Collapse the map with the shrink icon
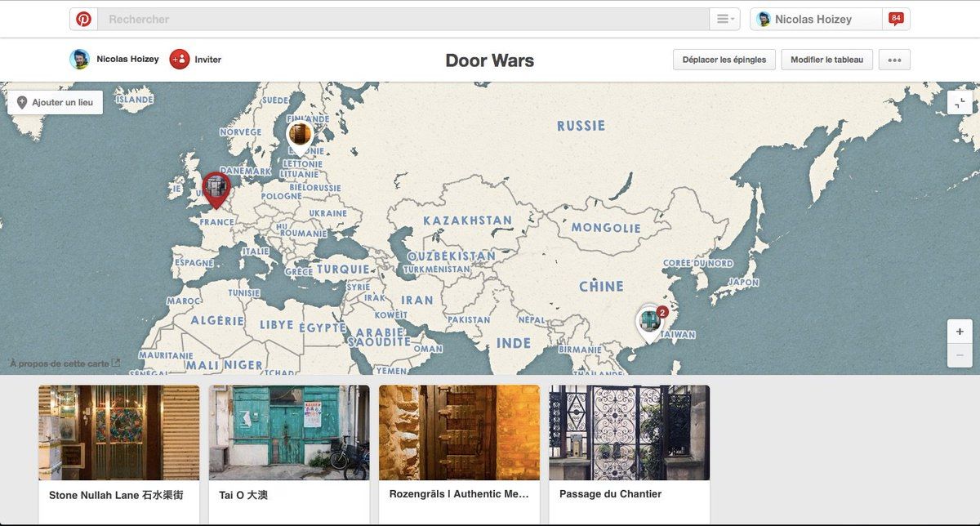This screenshot has width=980, height=526. pyautogui.click(x=960, y=102)
